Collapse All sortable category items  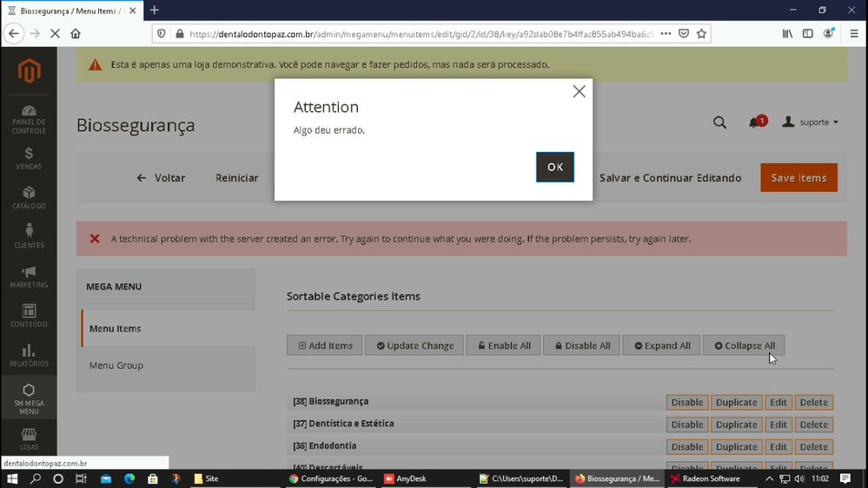coord(744,346)
